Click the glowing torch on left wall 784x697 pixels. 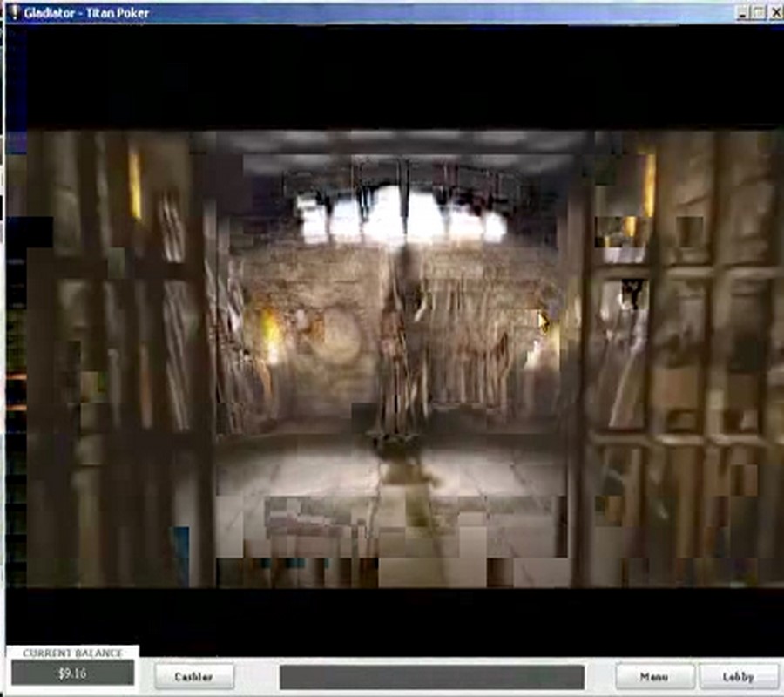click(270, 337)
